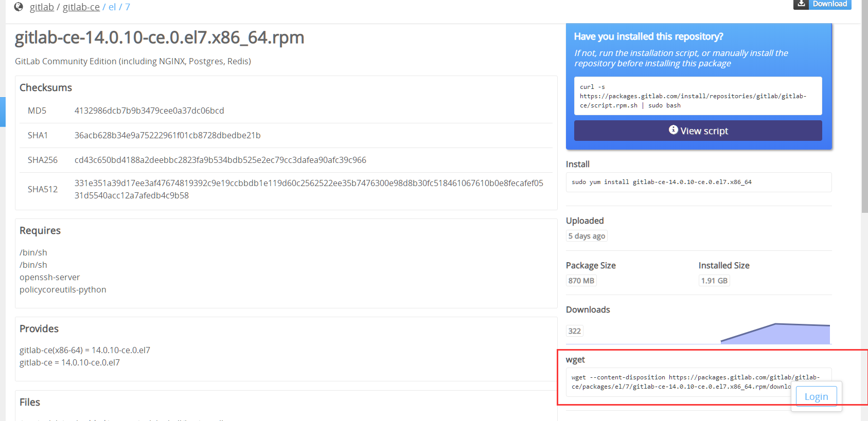The image size is (868, 421).
Task: Open the gitlab-ce(x86-64) provides link
Action: [x=85, y=350]
